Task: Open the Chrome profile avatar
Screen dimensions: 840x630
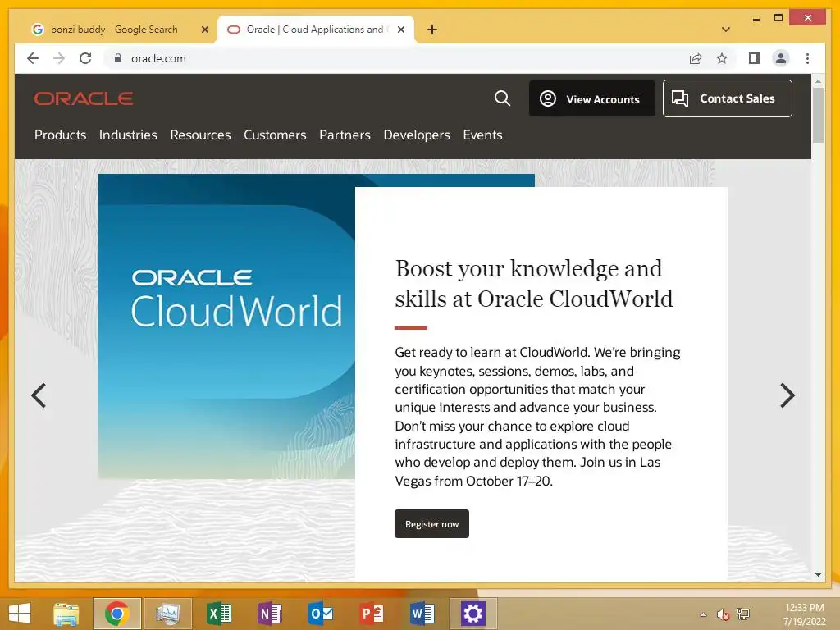Action: pos(781,58)
